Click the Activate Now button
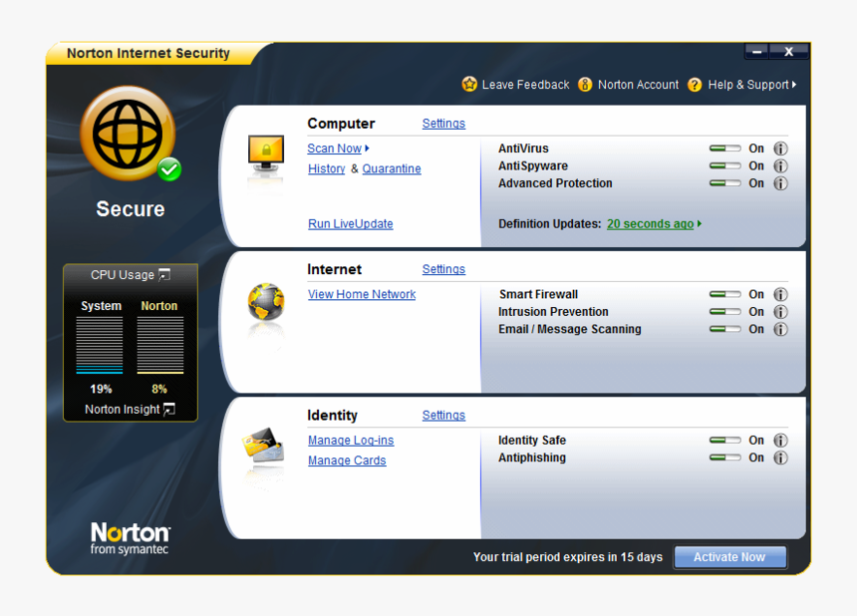Image resolution: width=857 pixels, height=616 pixels. 729,557
